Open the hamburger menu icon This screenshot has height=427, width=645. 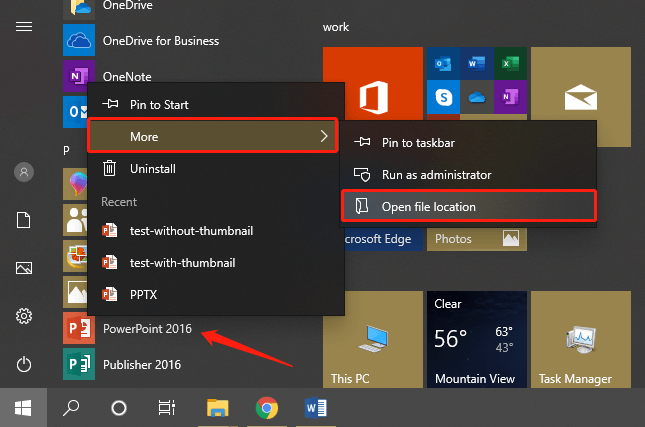coord(24,27)
